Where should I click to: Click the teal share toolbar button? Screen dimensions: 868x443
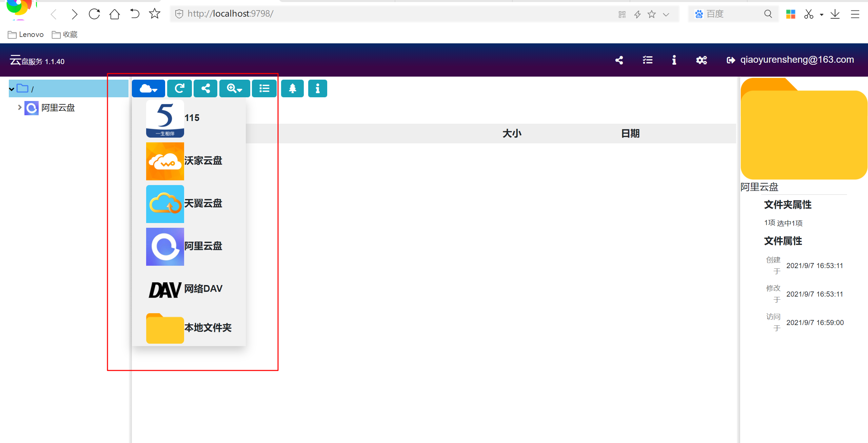(x=205, y=89)
